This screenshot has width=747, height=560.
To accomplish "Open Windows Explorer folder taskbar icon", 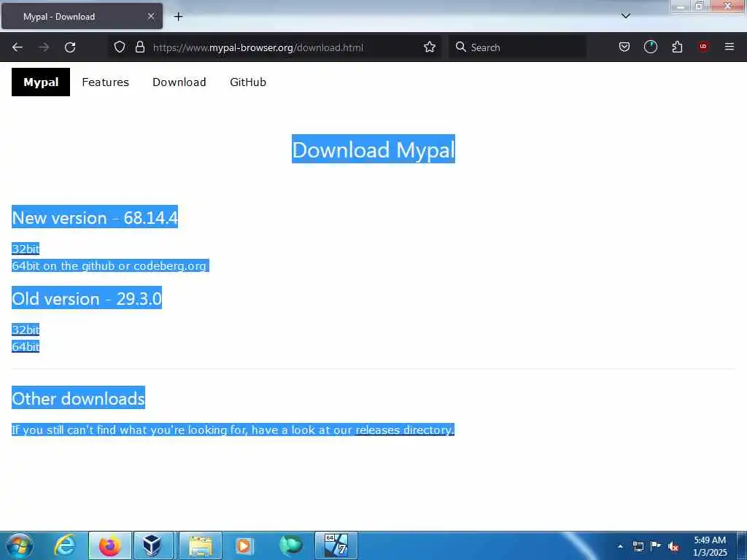I will (200, 545).
